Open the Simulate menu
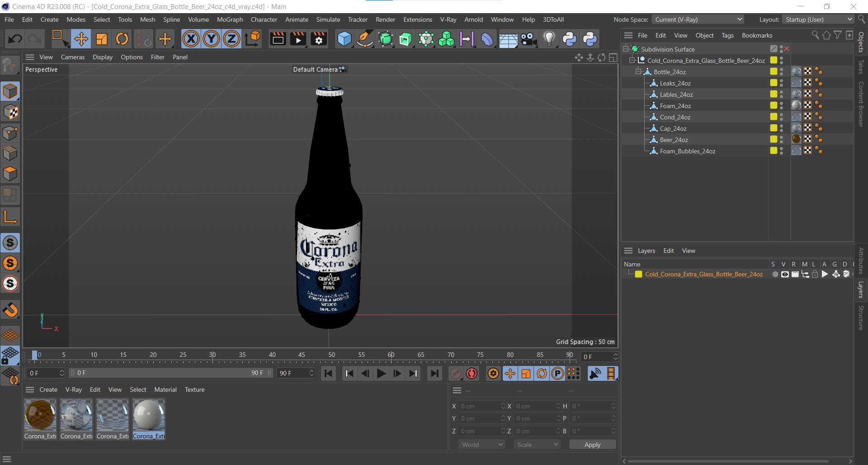Screen dimensions: 868x465 (x=328, y=19)
